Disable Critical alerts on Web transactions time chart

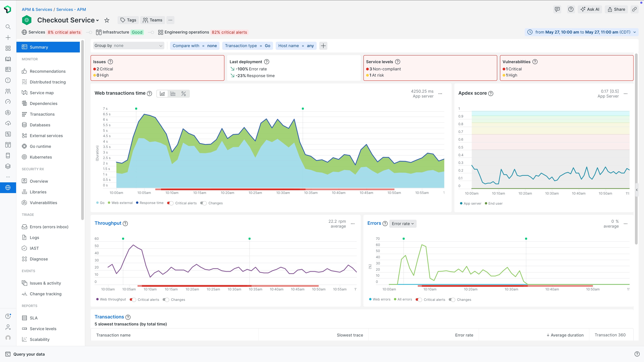tap(170, 203)
